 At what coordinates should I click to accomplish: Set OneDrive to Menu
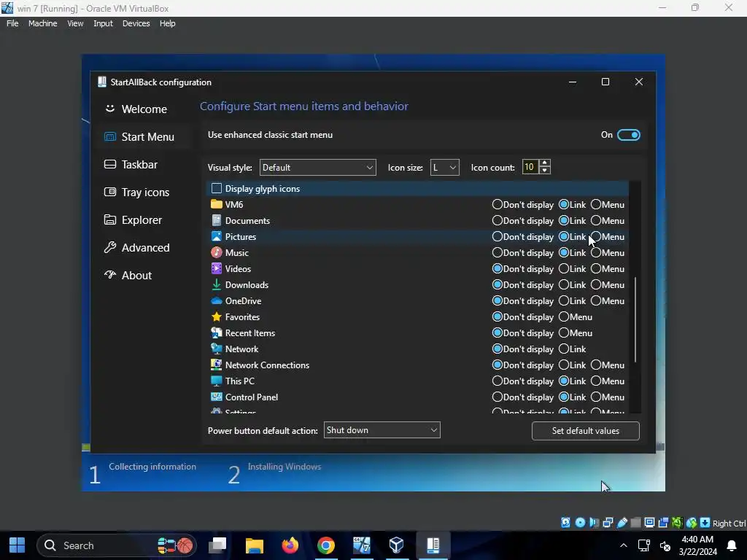click(x=596, y=300)
